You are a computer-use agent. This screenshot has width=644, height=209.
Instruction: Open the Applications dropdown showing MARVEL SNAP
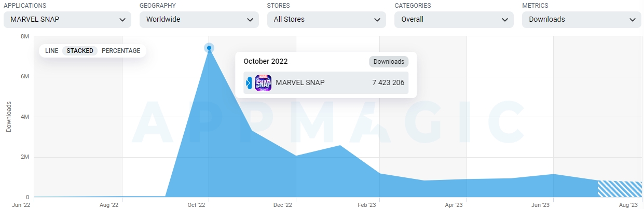click(66, 20)
